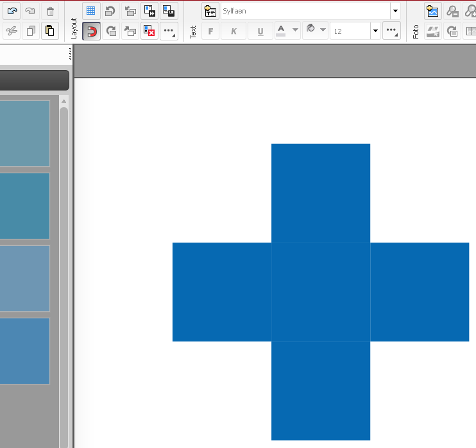Click the undo arrow icon
The width and height of the screenshot is (476, 448).
[12, 12]
